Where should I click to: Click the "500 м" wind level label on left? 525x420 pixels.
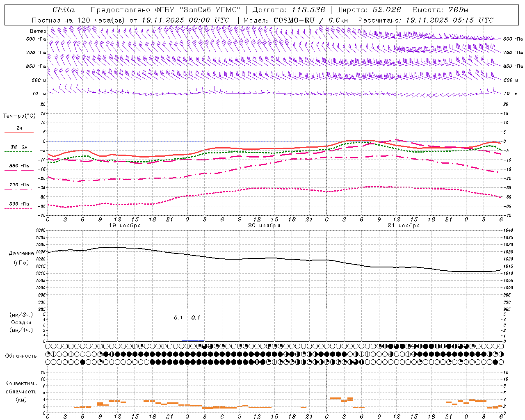click(39, 80)
